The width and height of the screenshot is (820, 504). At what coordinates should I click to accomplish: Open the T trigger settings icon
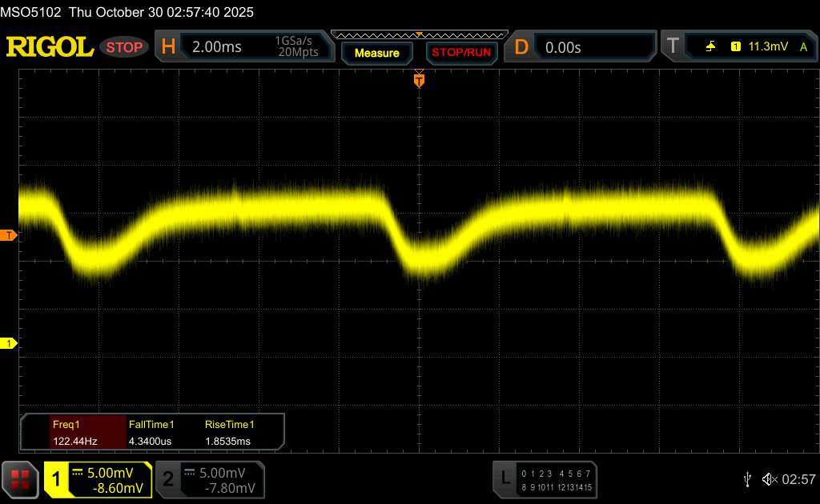pos(672,47)
